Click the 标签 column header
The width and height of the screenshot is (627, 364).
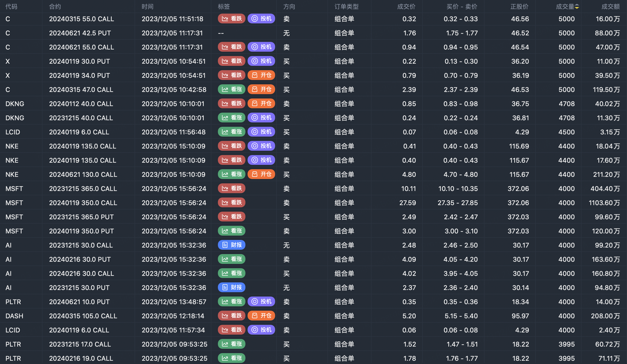[x=224, y=7]
